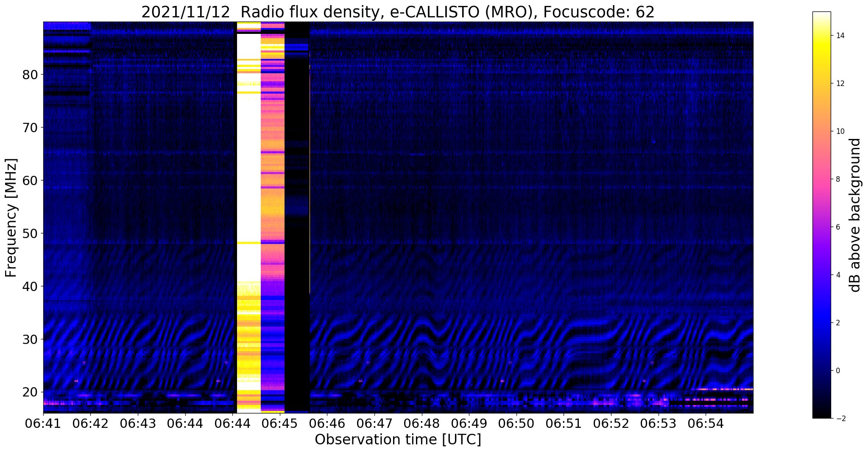The height and width of the screenshot is (452, 868).
Task: Click the 30 MHz frequency tick label
Action: coord(30,339)
